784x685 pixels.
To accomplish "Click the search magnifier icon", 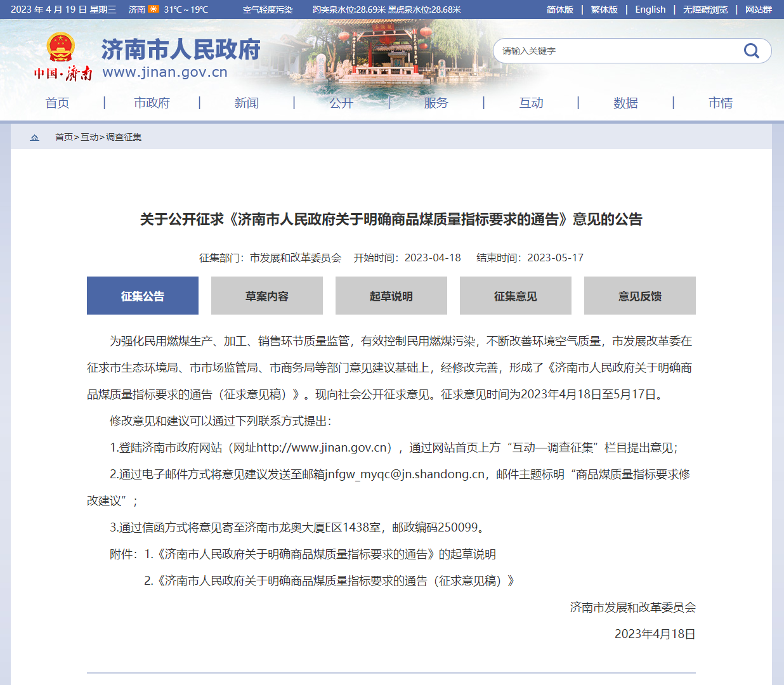I will [752, 51].
